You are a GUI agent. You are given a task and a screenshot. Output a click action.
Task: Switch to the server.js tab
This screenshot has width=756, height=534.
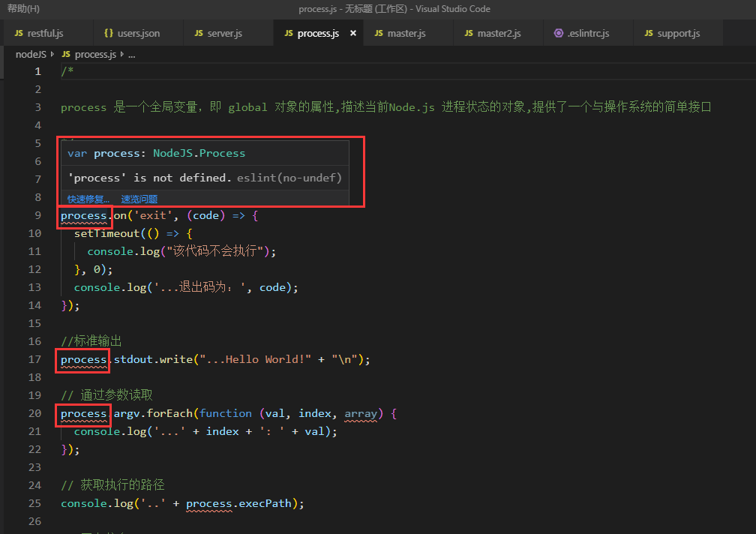225,33
